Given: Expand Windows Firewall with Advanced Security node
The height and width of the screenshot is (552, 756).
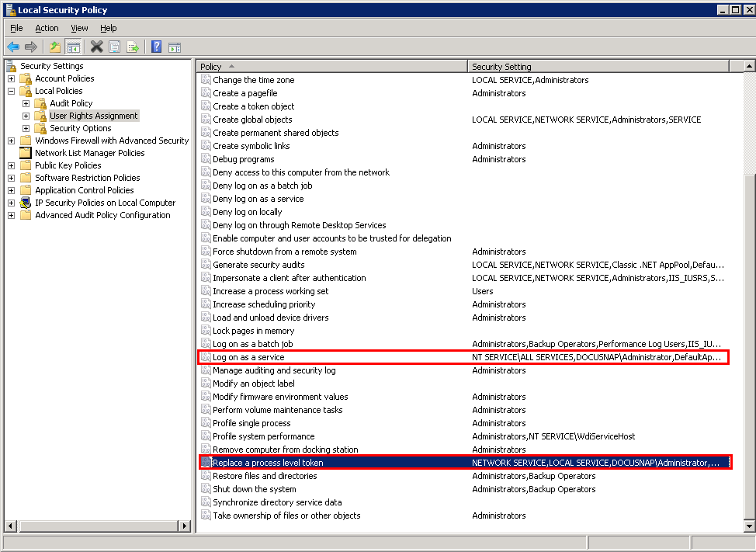Looking at the screenshot, I should 11,141.
